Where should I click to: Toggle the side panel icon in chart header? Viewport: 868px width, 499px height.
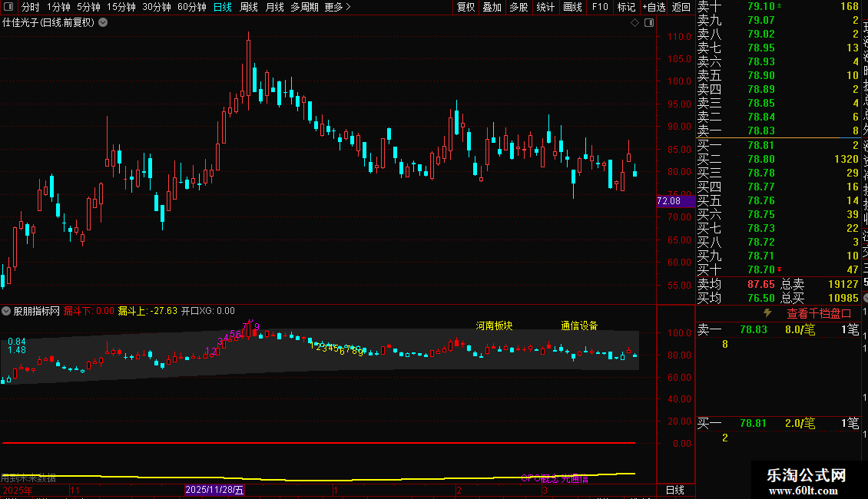(x=649, y=23)
